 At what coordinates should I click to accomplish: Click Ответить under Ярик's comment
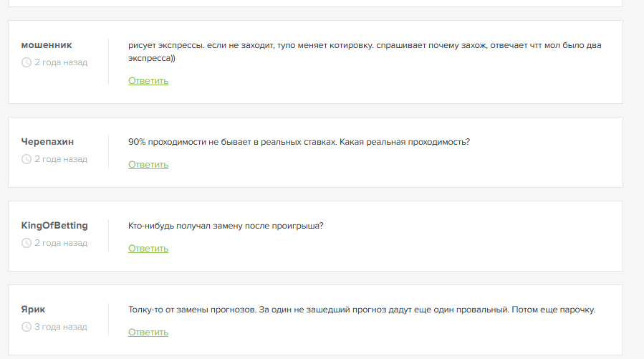pos(148,332)
